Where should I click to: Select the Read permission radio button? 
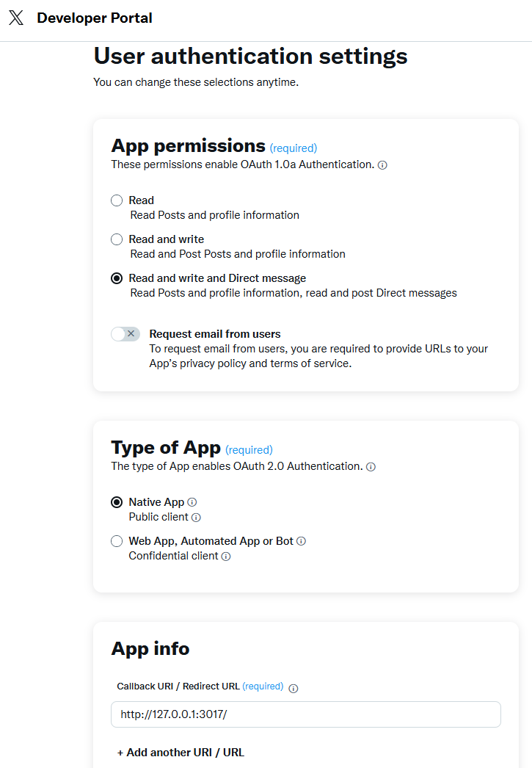pyautogui.click(x=117, y=200)
